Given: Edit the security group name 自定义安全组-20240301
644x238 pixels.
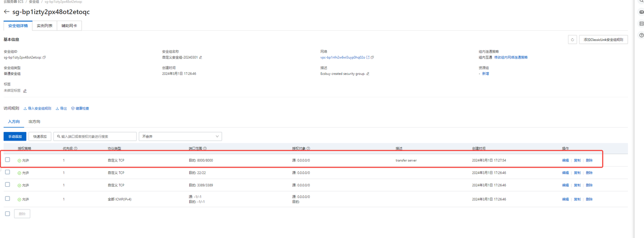Looking at the screenshot, I should pos(201,58).
